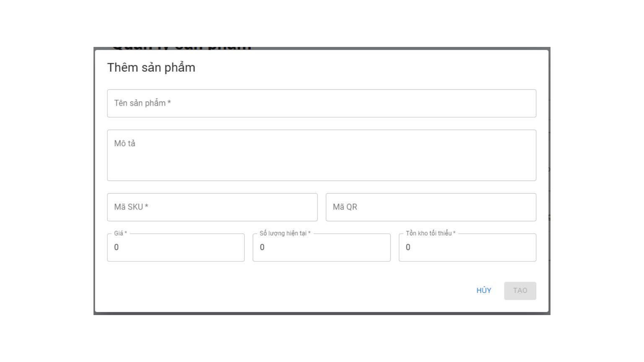Click the 0 value in Tồn kho tối thiểu

(408, 248)
